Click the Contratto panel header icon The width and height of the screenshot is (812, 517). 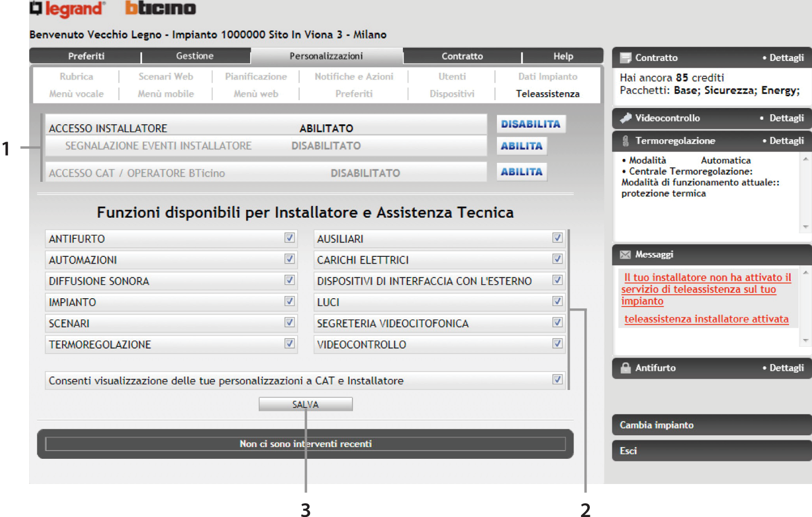pos(625,58)
